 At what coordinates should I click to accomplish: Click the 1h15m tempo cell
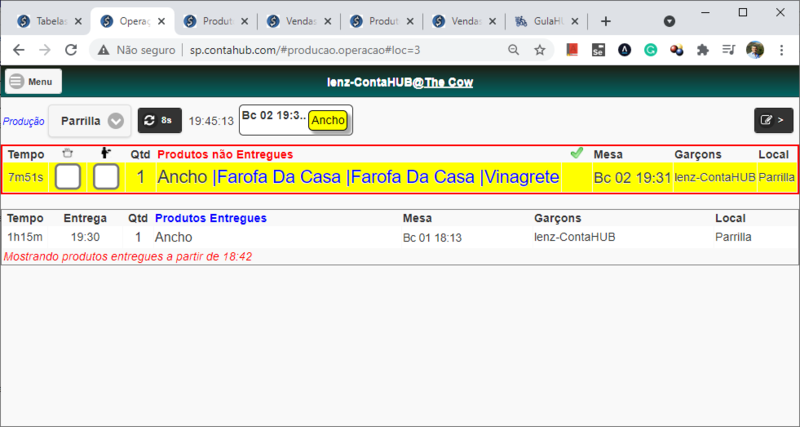25,237
